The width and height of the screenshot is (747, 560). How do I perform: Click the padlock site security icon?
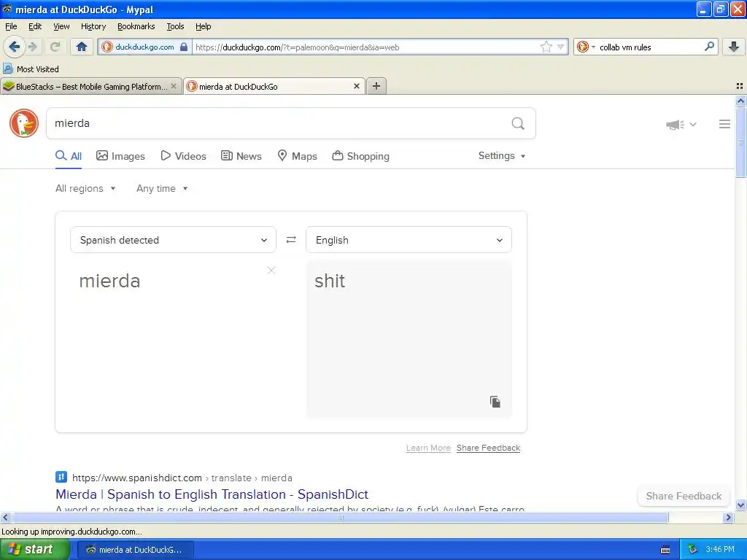pos(184,47)
